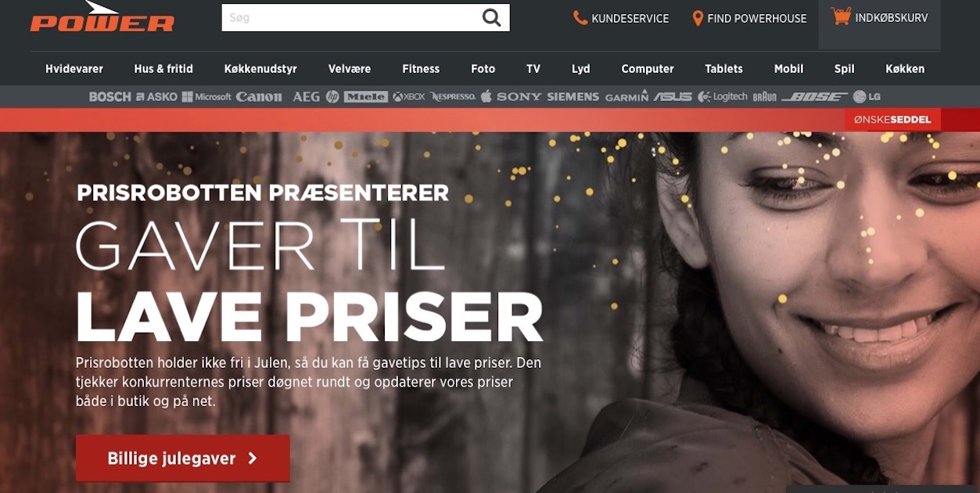
Task: Click the magnifying glass search icon
Action: click(x=491, y=17)
